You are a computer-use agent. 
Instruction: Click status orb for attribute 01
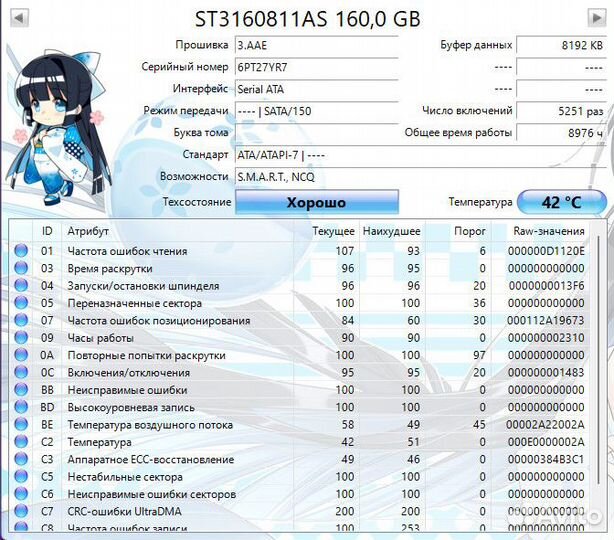21,251
